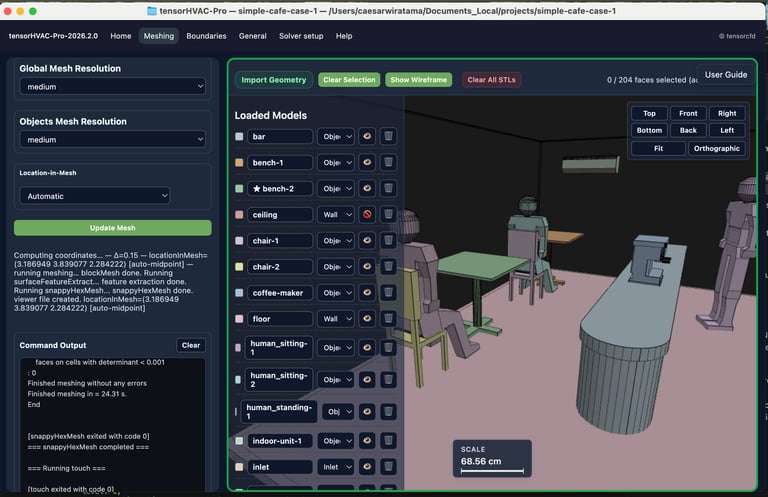
Task: Open Location-in-Mesh Automatic dropdown
Action: [x=95, y=196]
